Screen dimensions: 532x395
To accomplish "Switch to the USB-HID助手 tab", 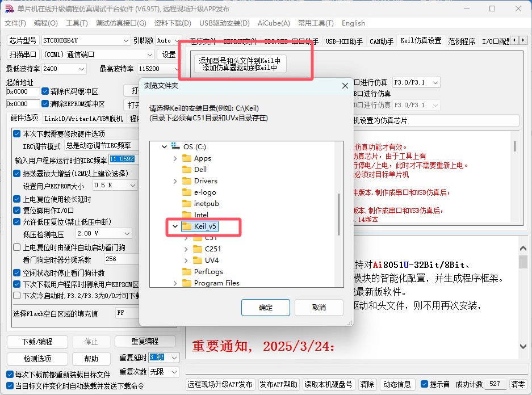I will 344,41.
